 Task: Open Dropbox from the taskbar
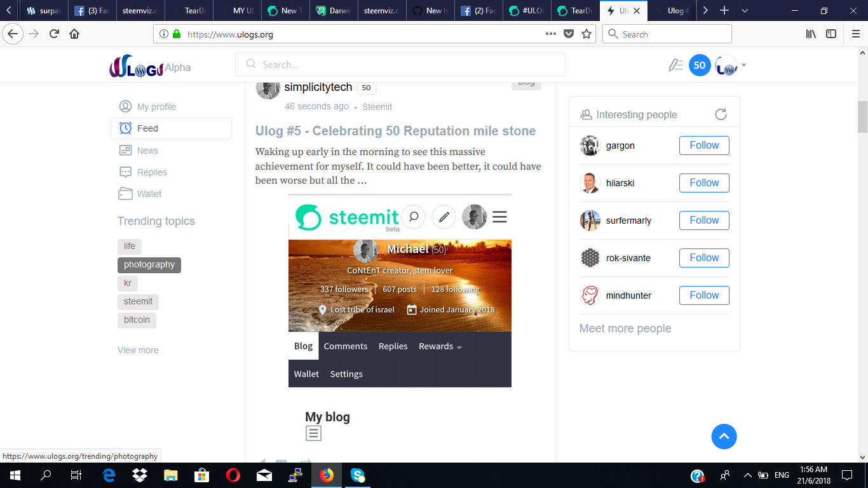click(x=140, y=475)
